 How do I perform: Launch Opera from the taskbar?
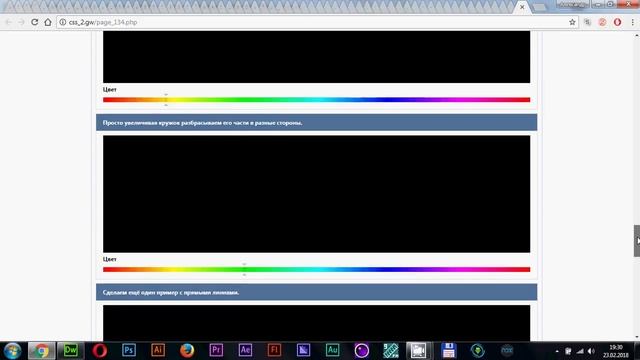click(x=100, y=351)
